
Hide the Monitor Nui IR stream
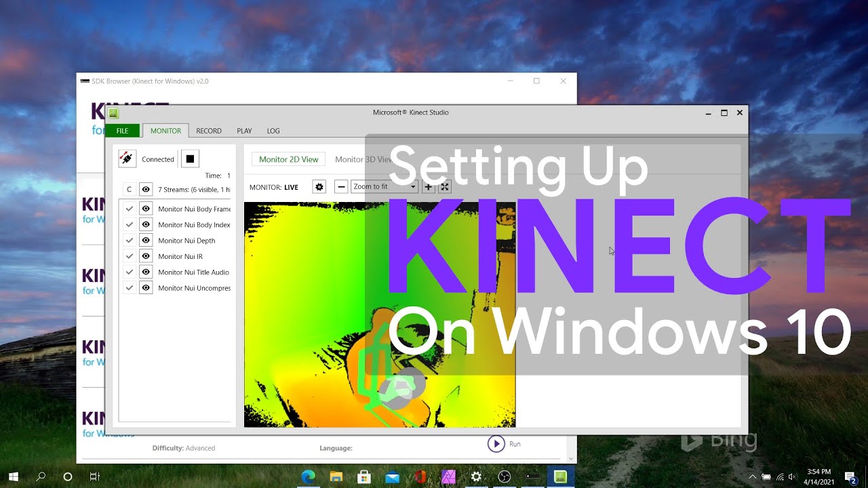[145, 256]
